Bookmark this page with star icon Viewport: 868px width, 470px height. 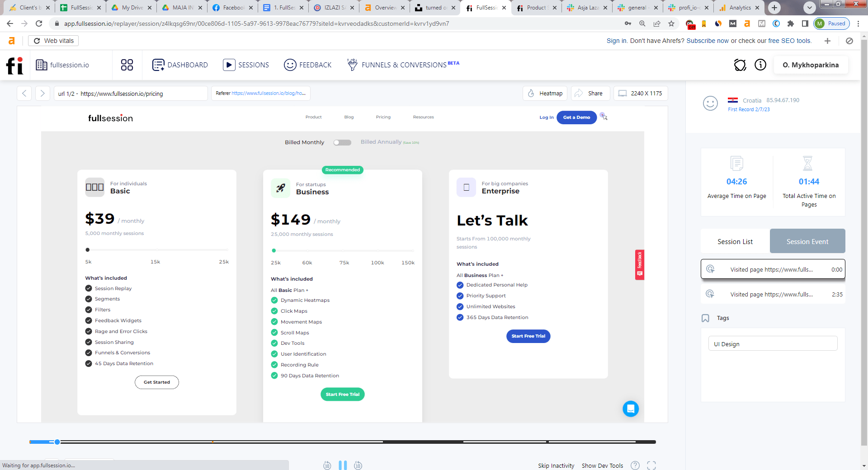[x=671, y=23]
